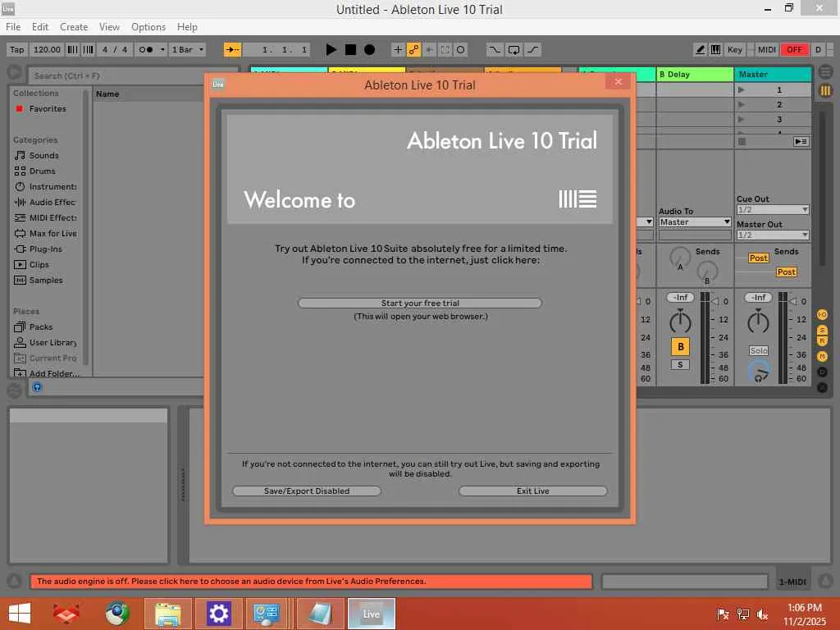Toggle the Punch-Out switch

point(532,50)
